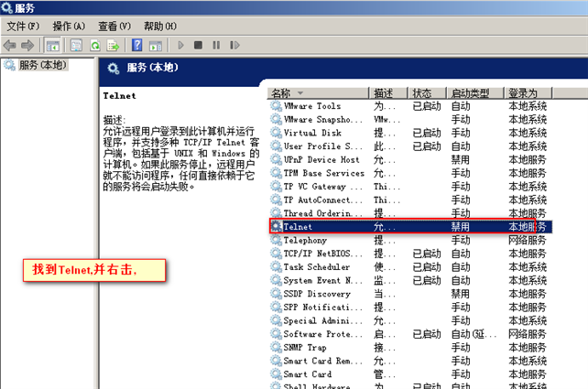Select the gear icon of Task Scheduler
This screenshot has width=588, height=389.
276,267
